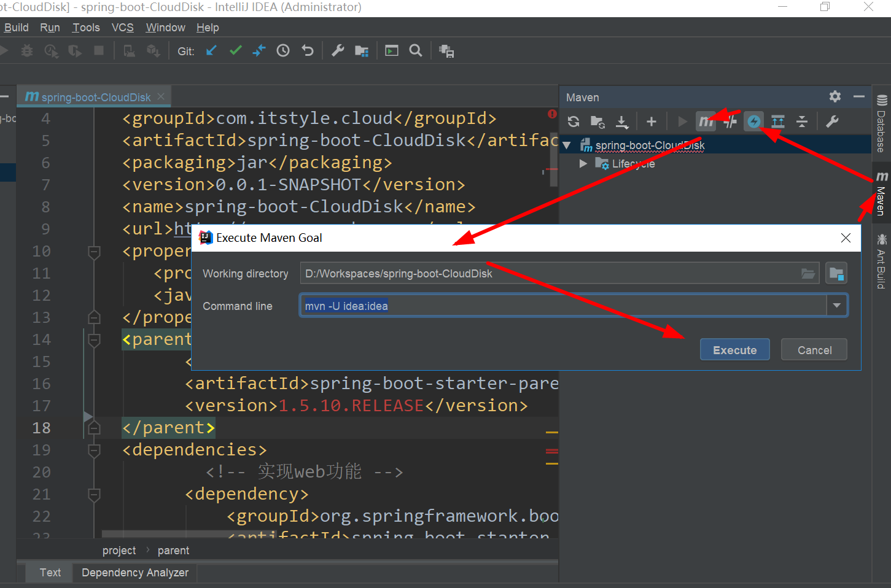This screenshot has height=588, width=891.
Task: Toggle Maven Offline Mode
Action: click(x=730, y=122)
